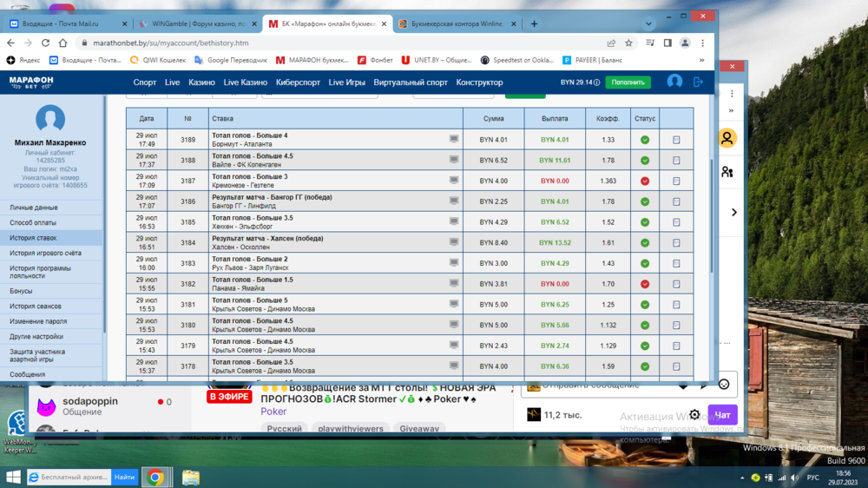Click the bet history vertical scrollbar
Screen dimensions: 868x488
[713, 217]
